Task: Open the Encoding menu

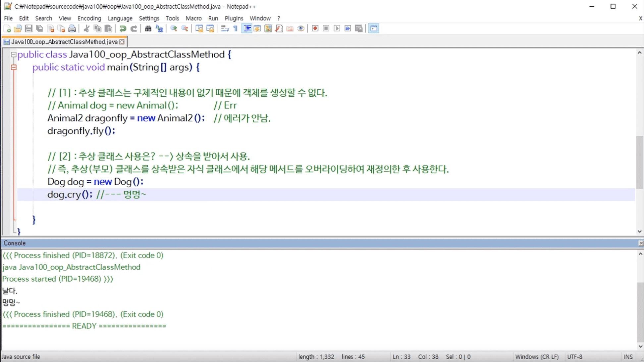Action: (89, 18)
